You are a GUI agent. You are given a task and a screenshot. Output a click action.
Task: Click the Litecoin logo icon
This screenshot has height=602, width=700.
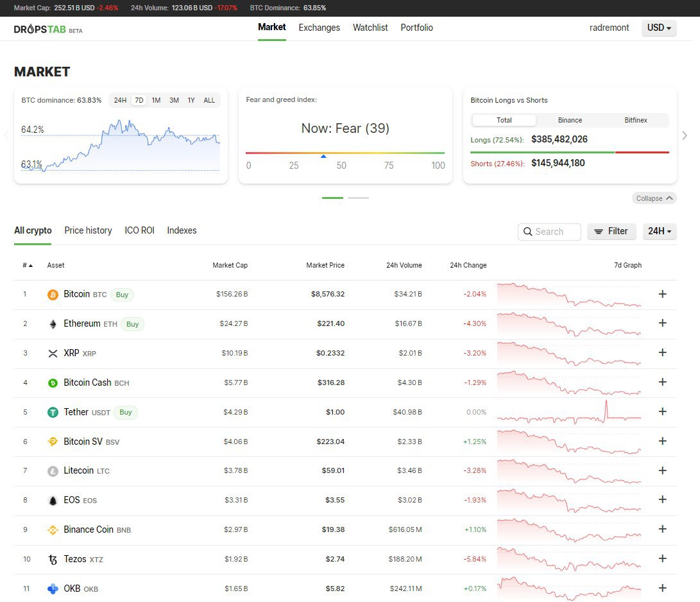tap(53, 471)
